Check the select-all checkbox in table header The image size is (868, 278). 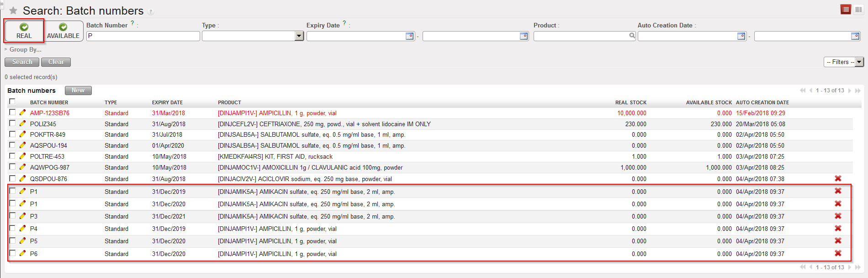coord(12,102)
